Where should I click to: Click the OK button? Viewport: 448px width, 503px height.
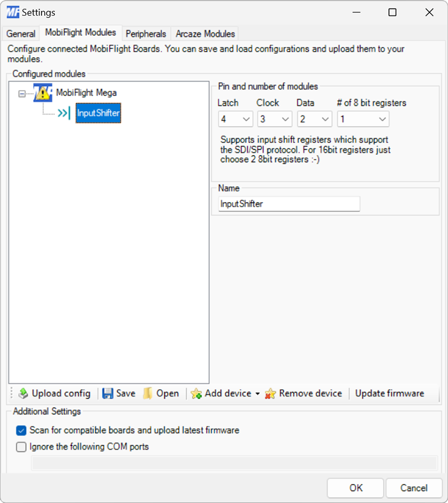pyautogui.click(x=355, y=488)
